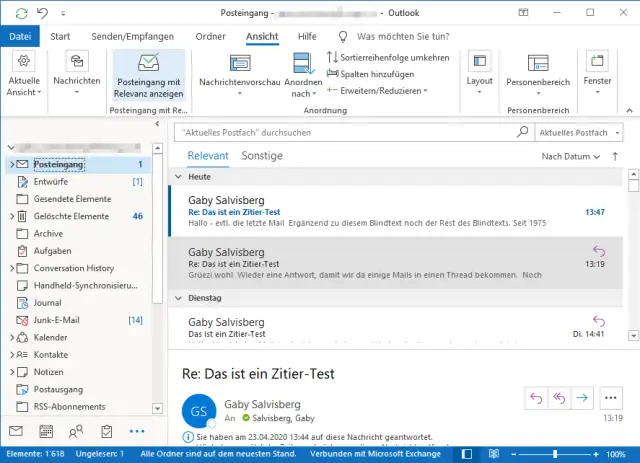The width and height of the screenshot is (640, 463).
Task: Click the Undo icon in title bar
Action: (40, 12)
